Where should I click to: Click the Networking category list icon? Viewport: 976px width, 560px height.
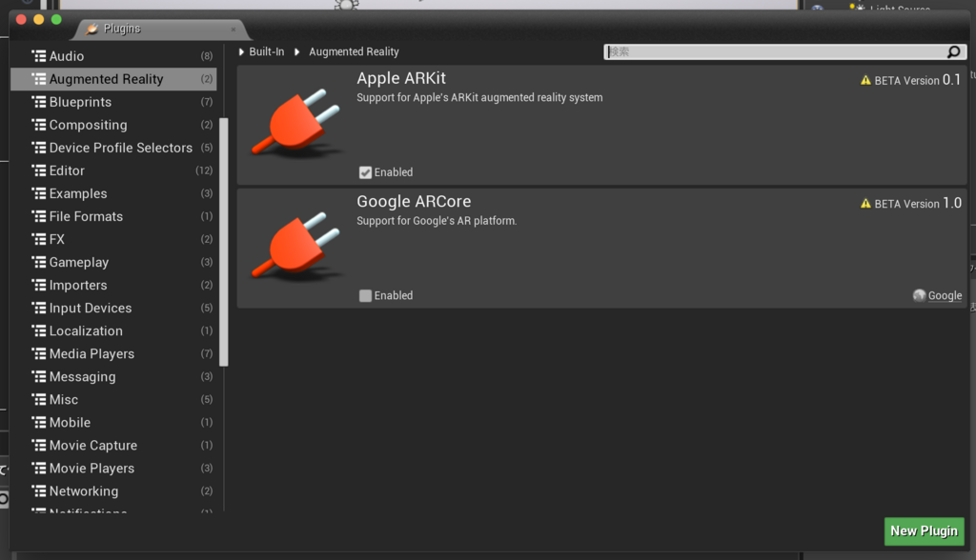[38, 490]
